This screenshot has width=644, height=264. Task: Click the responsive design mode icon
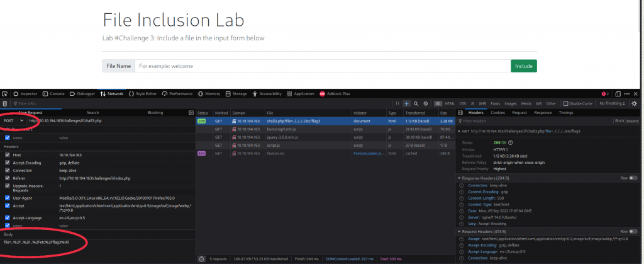[x=617, y=94]
